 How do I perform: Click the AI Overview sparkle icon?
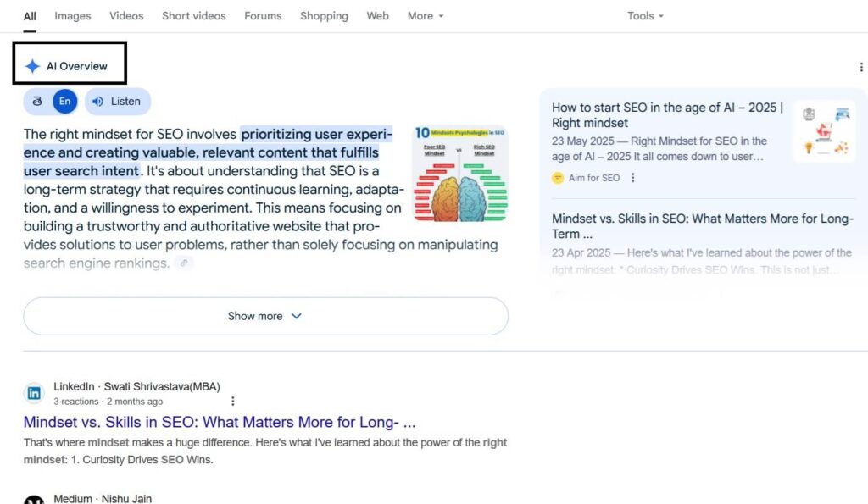coord(32,66)
